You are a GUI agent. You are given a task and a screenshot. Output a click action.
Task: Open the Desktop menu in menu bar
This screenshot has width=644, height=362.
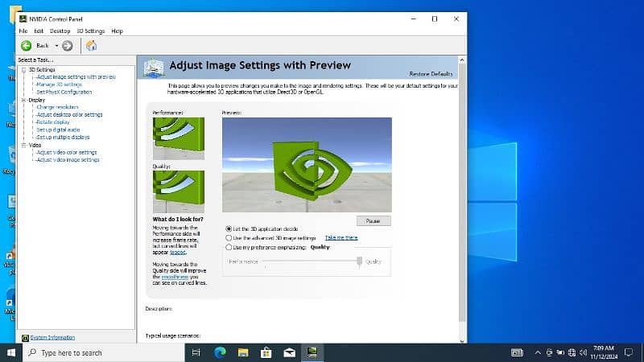click(x=59, y=31)
